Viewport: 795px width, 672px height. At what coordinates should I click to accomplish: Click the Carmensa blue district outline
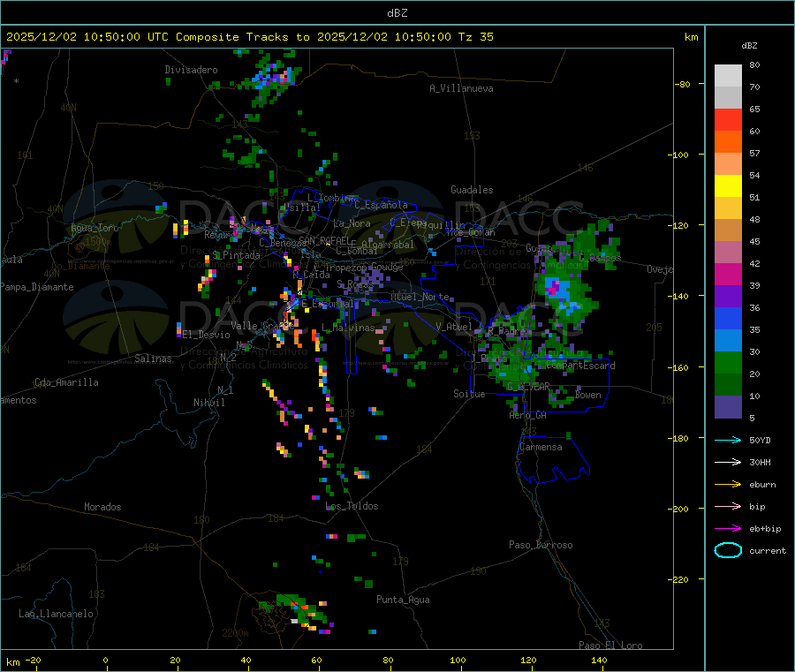pos(553,458)
